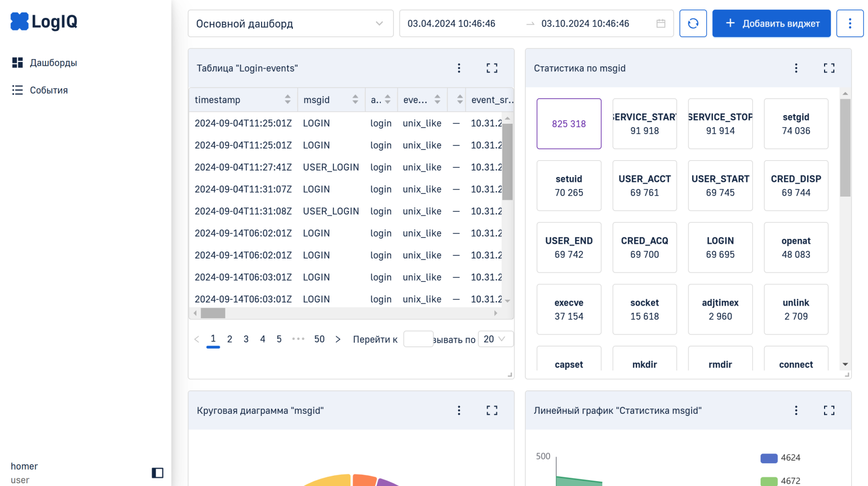Open options menu for Статистика по msgid

(x=796, y=68)
